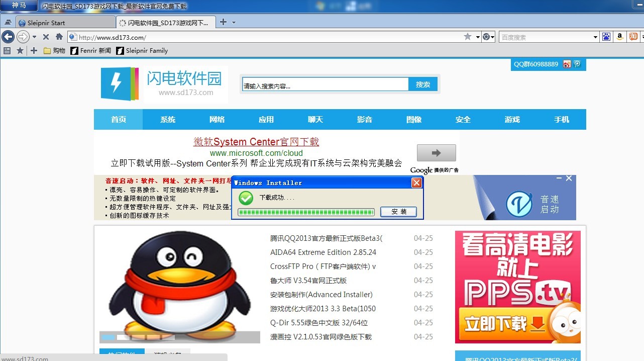Select 首页 in navigation bar
Screen dimensions: 644x361
coord(119,120)
